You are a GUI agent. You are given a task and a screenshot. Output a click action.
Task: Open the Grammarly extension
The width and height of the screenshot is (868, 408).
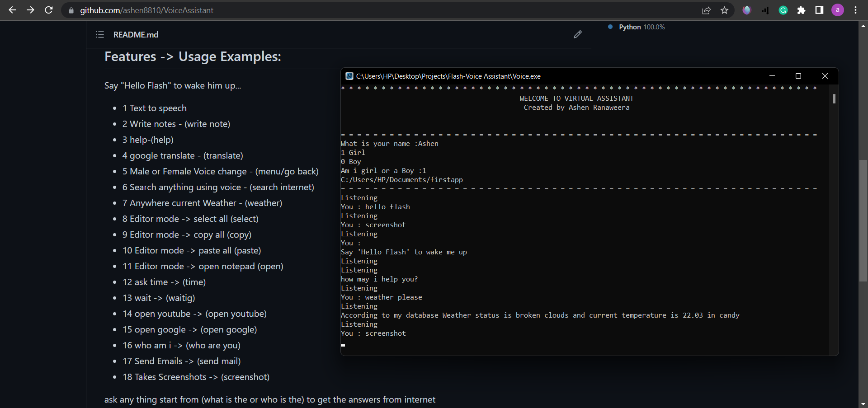point(783,10)
